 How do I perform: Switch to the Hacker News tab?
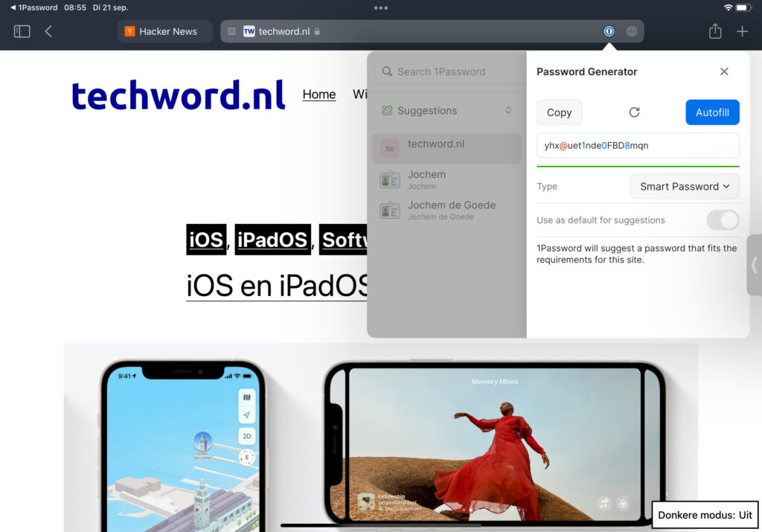point(165,31)
